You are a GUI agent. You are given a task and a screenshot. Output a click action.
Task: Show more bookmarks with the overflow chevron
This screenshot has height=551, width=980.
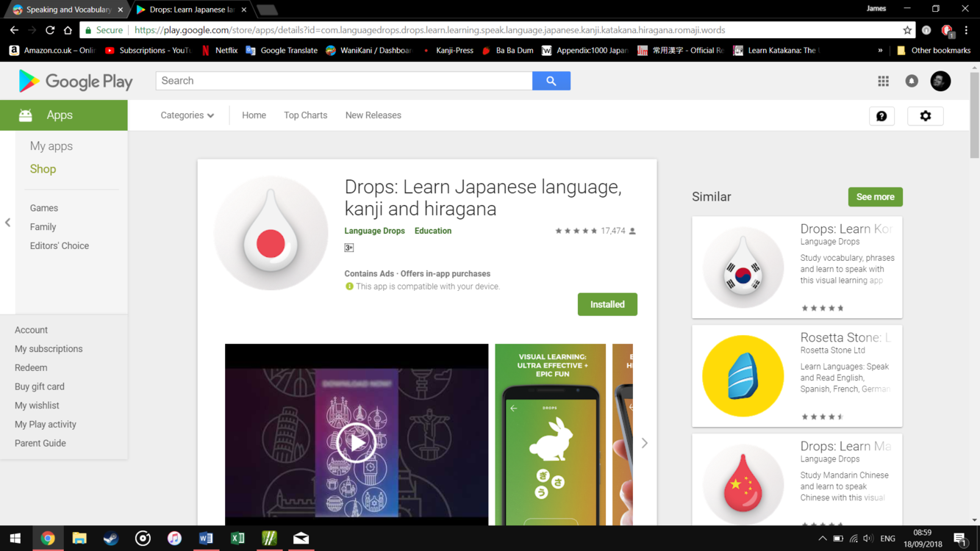tap(880, 51)
